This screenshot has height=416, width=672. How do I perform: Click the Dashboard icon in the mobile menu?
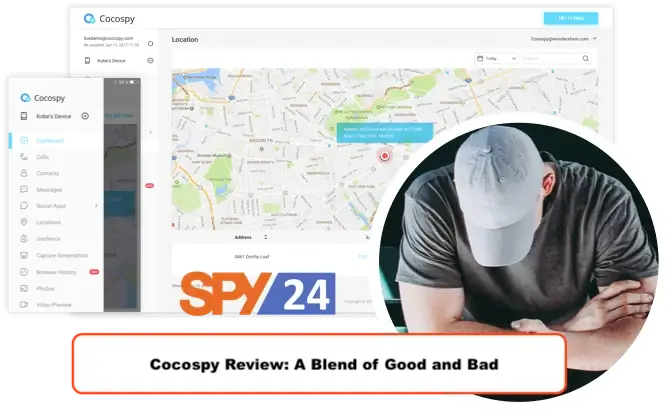[x=24, y=141]
